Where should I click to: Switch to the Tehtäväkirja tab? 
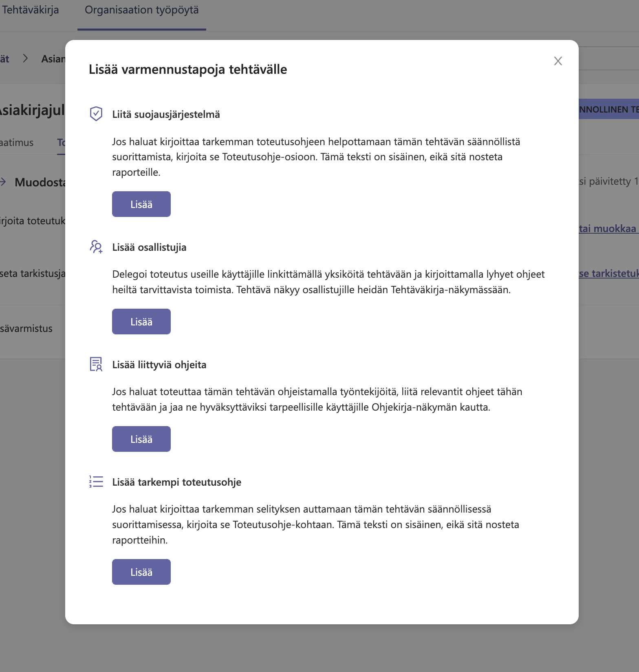click(x=30, y=10)
